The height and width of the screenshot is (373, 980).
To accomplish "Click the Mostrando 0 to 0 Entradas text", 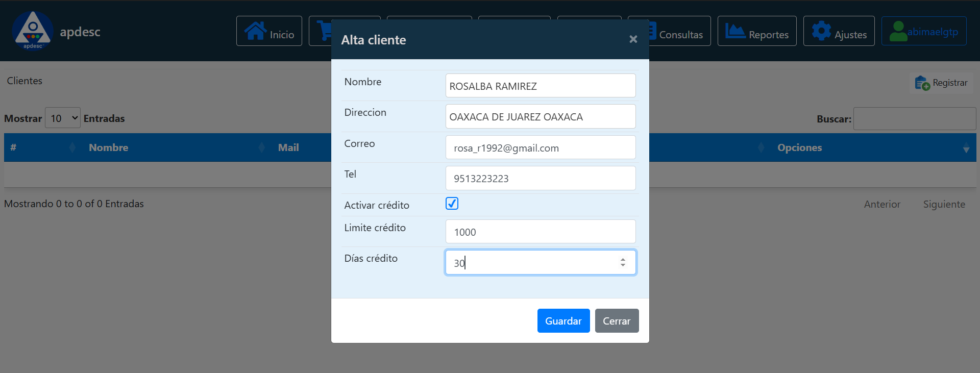I will 74,204.
